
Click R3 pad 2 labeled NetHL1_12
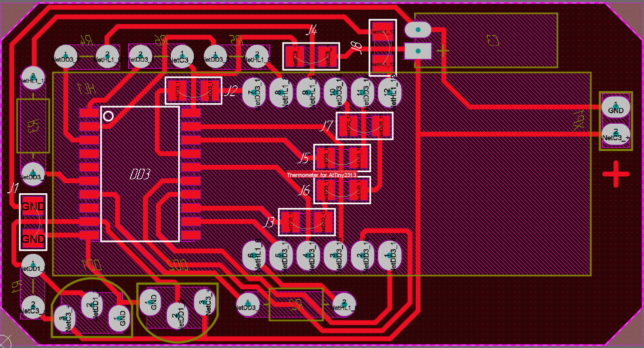point(33,77)
